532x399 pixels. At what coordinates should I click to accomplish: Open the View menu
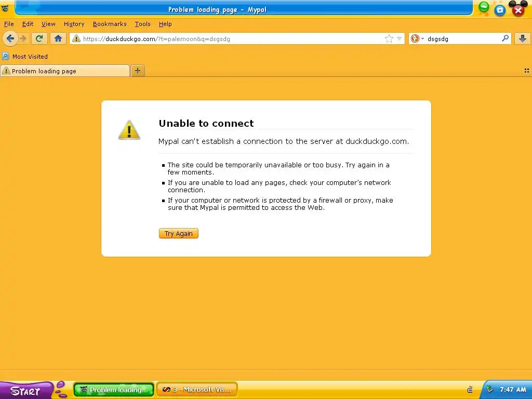(x=48, y=24)
